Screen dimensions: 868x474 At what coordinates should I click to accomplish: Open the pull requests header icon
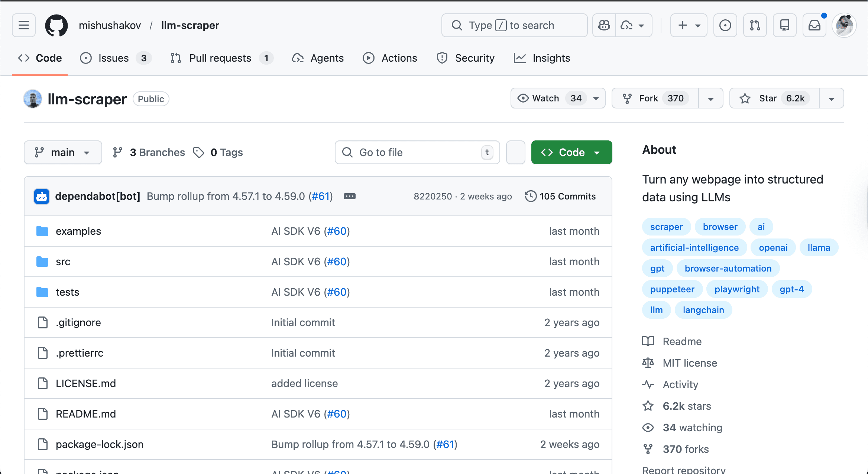[x=755, y=25]
